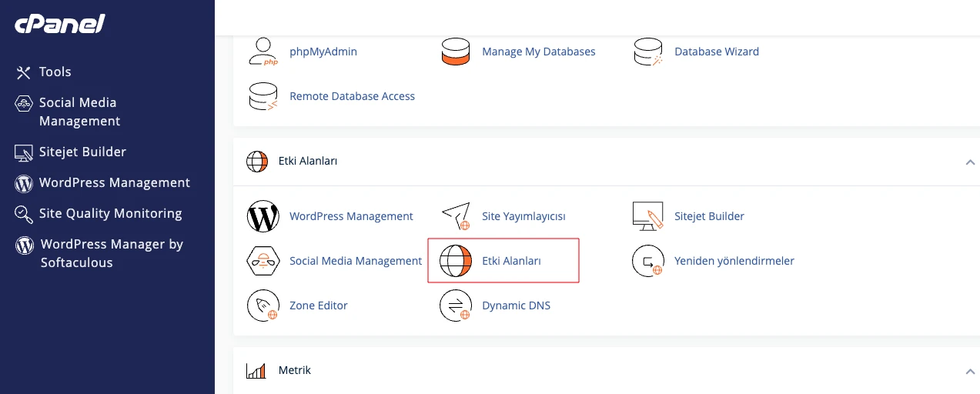Click Sitejet Builder sidebar monitor icon
Image resolution: width=980 pixels, height=394 pixels.
click(x=24, y=152)
